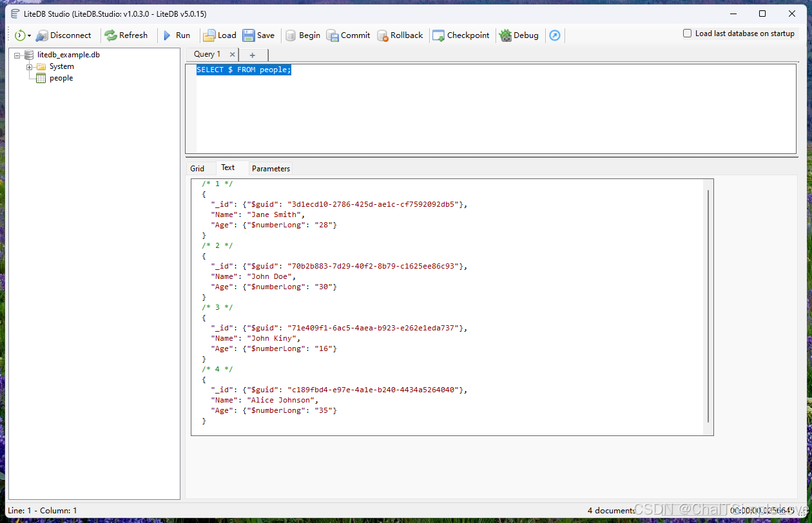Viewport: 812px width, 523px height.
Task: Click the results text scrollbar
Action: coord(708,306)
